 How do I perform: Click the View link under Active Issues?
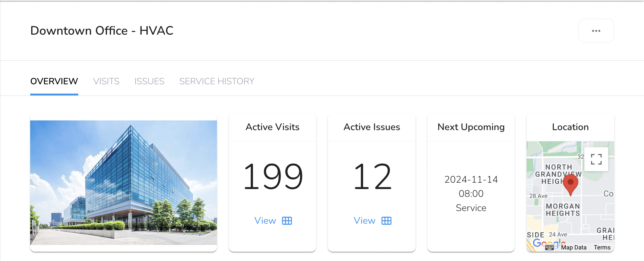coord(364,221)
